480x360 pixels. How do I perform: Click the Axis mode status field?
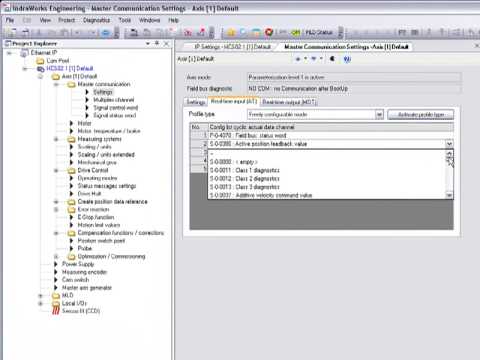point(354,77)
